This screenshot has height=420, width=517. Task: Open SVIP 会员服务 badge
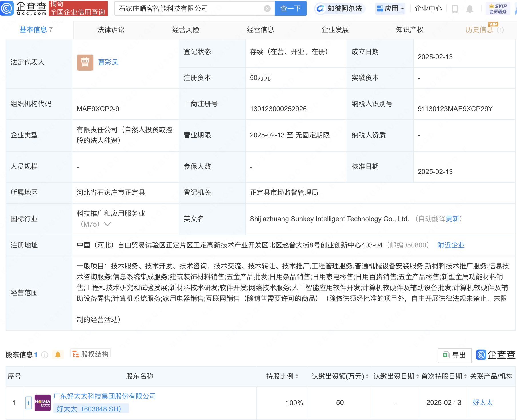click(x=498, y=9)
